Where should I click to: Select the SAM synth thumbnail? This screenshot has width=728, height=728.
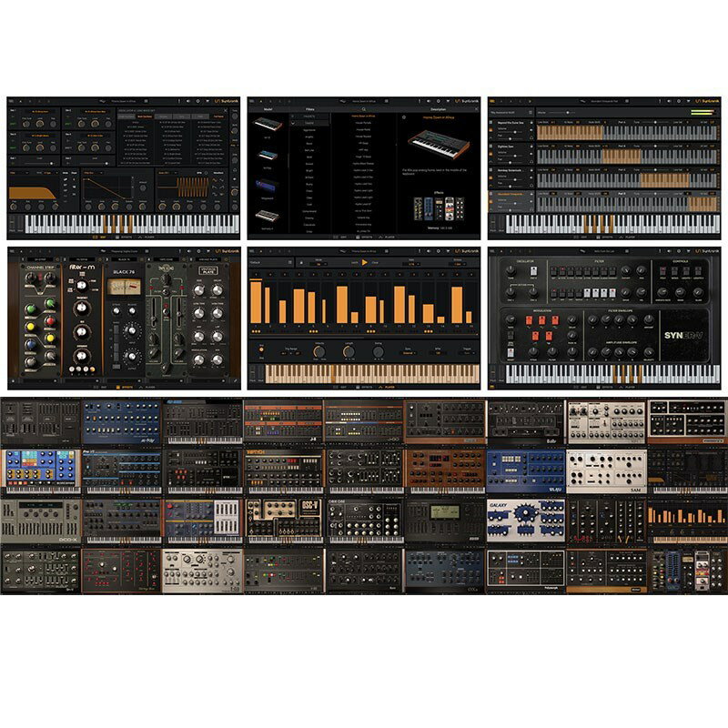coord(606,470)
